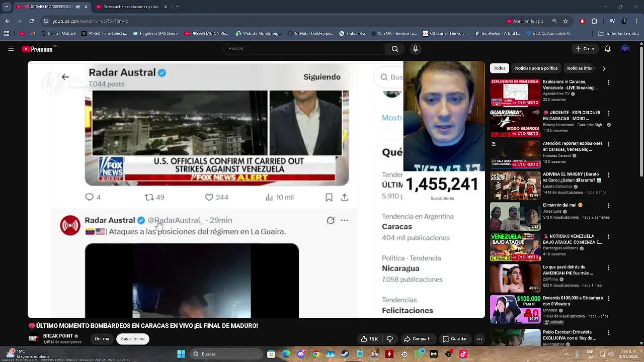Open options for NOTICIAS VENEZUELA video
644x362 pixels.
(609, 237)
